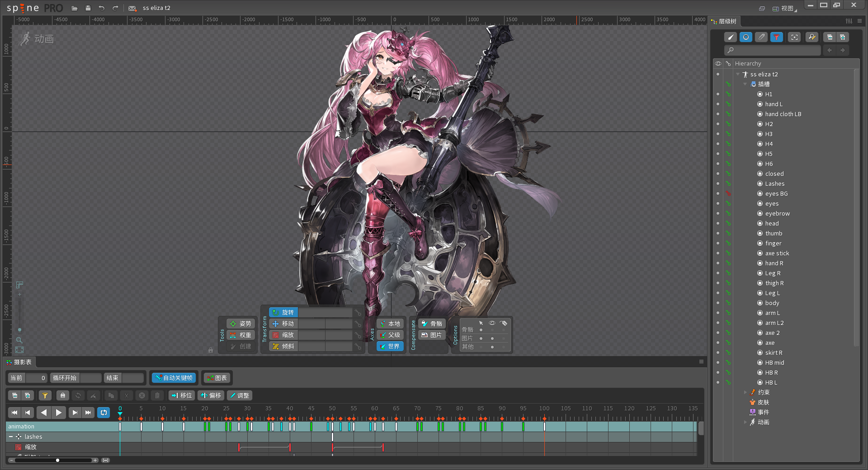Screen dimensions: 868x470
Task: Click the center on selection icon
Action: click(794, 37)
